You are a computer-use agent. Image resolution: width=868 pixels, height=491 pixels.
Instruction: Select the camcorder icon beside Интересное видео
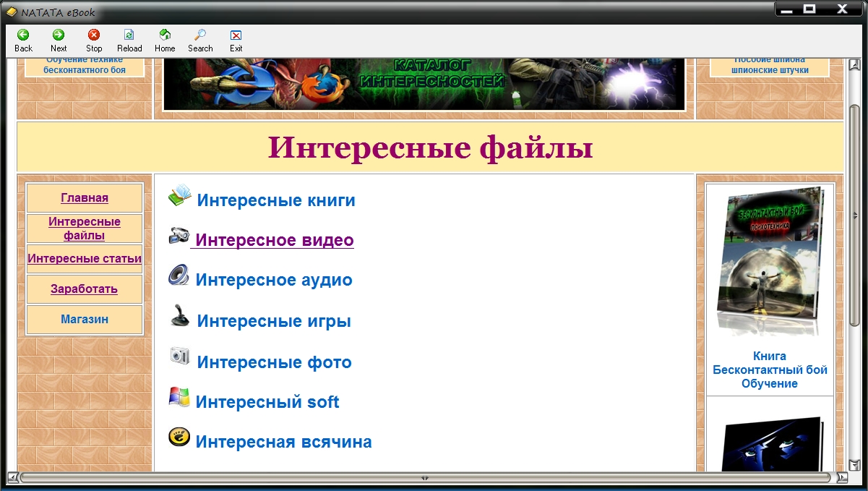[179, 236]
